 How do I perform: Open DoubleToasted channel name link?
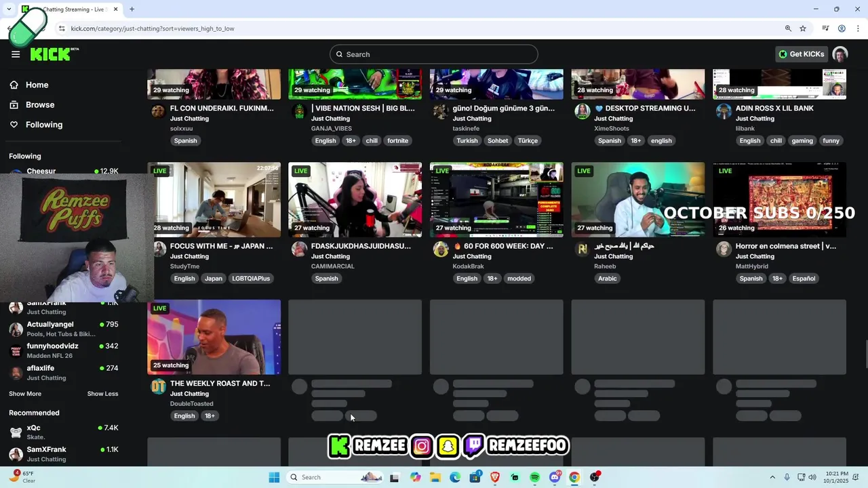tap(192, 404)
